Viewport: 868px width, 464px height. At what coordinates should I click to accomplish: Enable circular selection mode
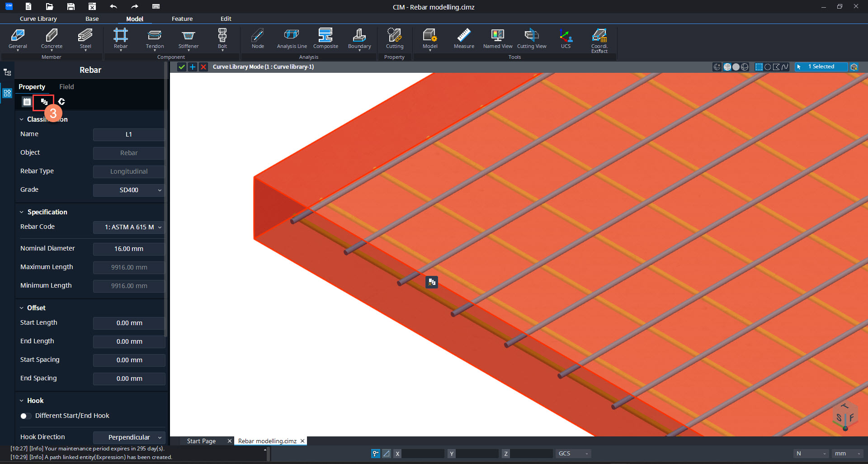pyautogui.click(x=768, y=67)
